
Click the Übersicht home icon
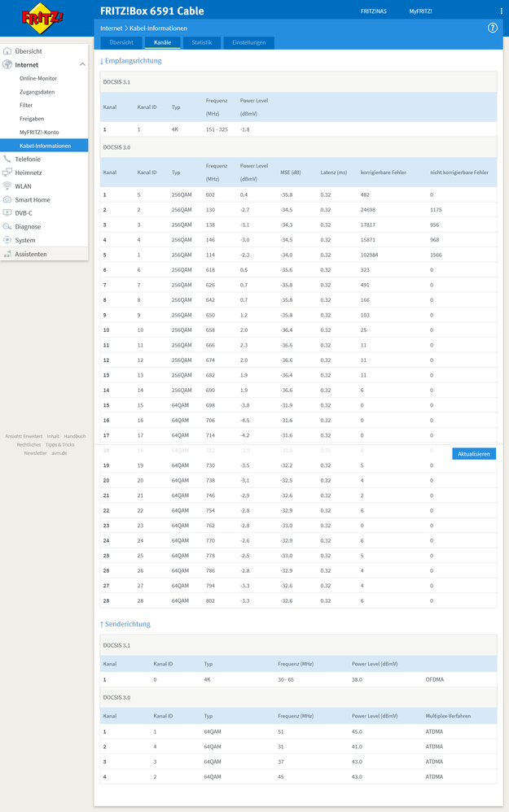pos(7,50)
